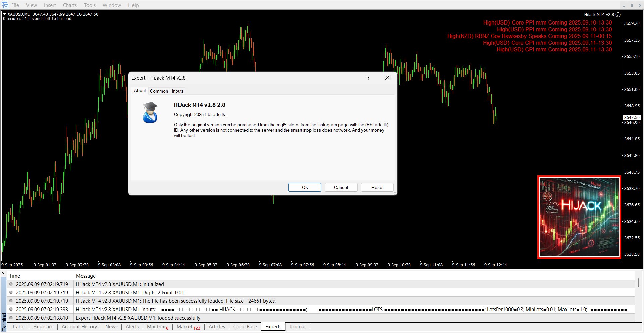Click the HiJack MT4 smiley face icon
The width and height of the screenshot is (644, 333).
(618, 15)
